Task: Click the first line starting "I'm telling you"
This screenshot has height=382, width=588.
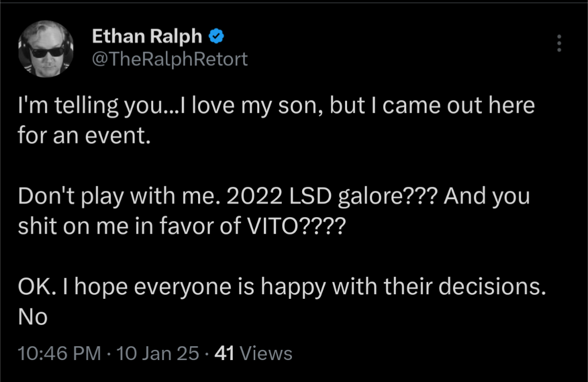Action: [x=276, y=105]
